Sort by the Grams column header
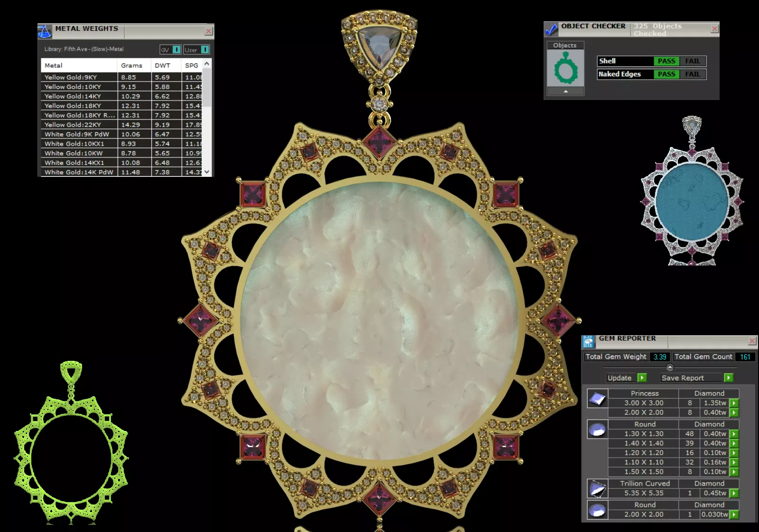 tap(134, 65)
